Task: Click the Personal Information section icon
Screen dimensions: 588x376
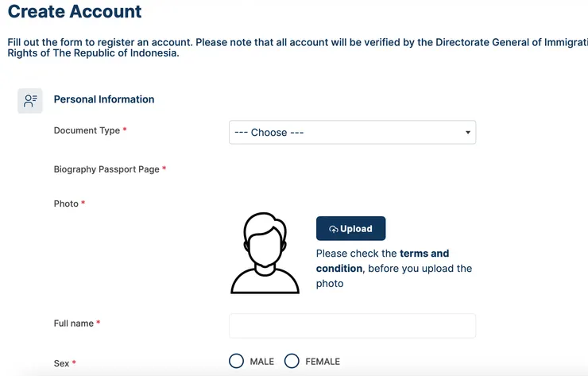Action: click(30, 100)
